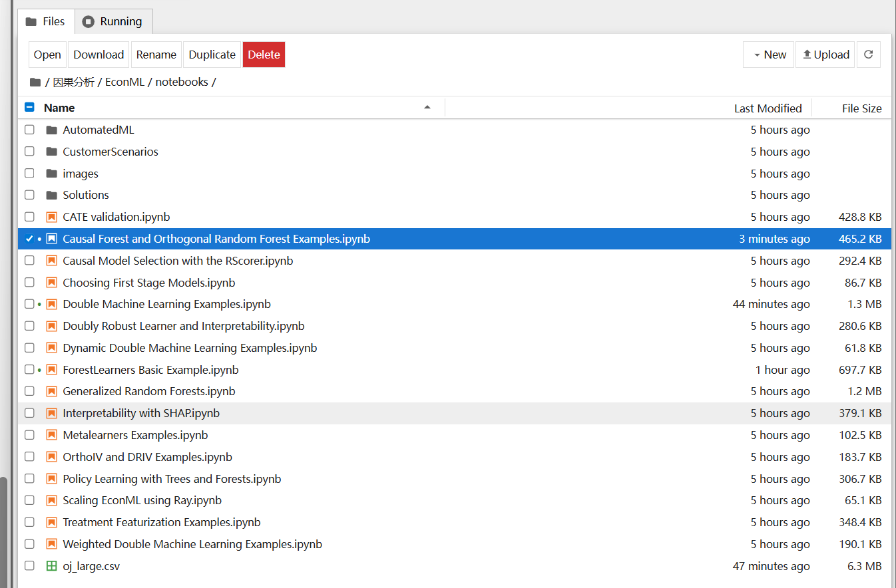The width and height of the screenshot is (896, 588).
Task: Click notebook icon for Dynamic Double Machine Learning Examples
Action: [51, 348]
